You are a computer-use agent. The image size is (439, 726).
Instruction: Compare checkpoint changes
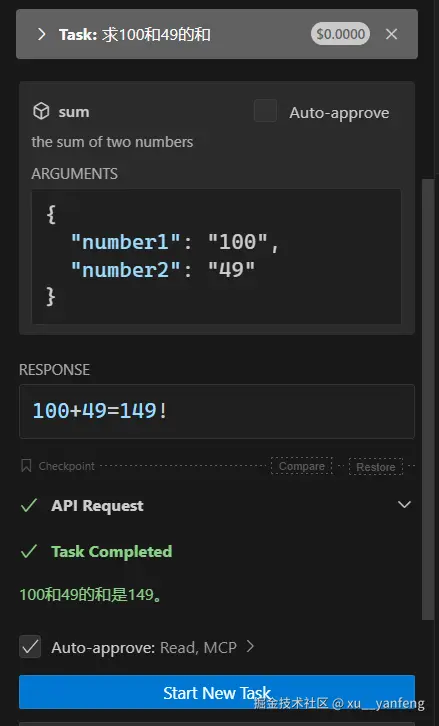(x=301, y=466)
